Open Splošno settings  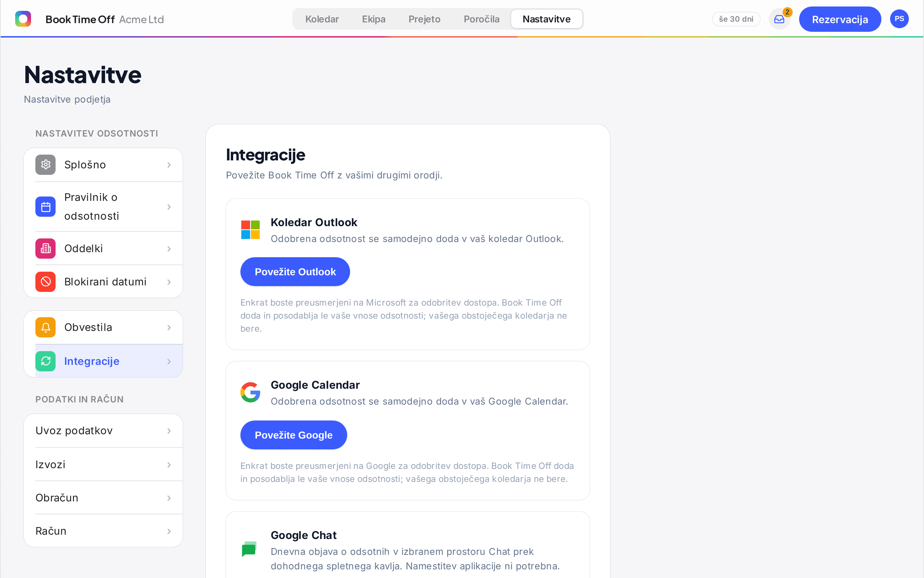pyautogui.click(x=103, y=165)
